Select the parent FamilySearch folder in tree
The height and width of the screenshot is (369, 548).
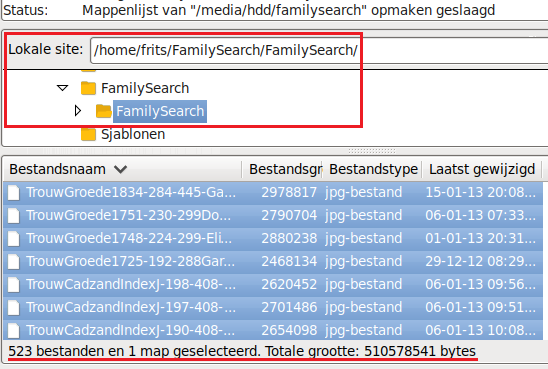[x=145, y=88]
